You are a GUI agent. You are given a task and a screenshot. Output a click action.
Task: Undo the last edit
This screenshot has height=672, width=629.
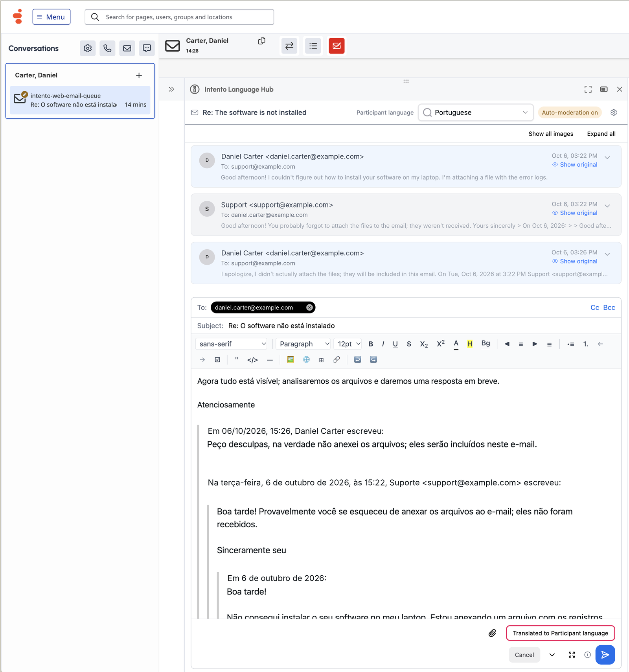(357, 359)
